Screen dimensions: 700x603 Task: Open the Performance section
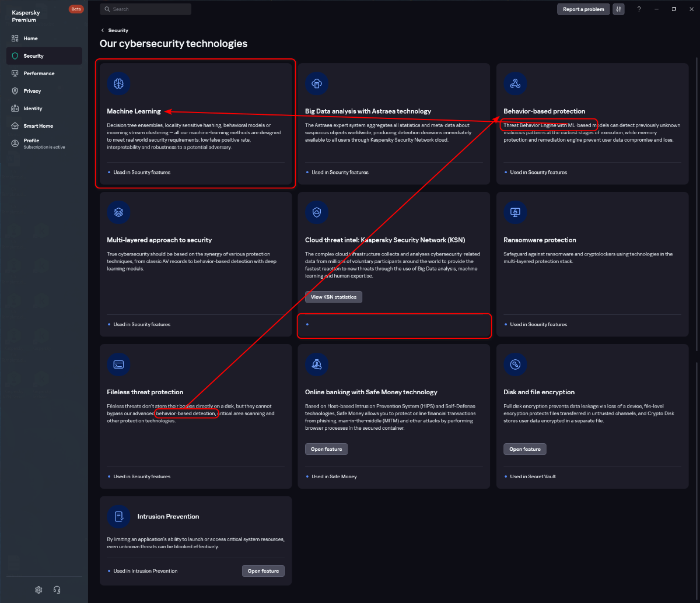44,73
